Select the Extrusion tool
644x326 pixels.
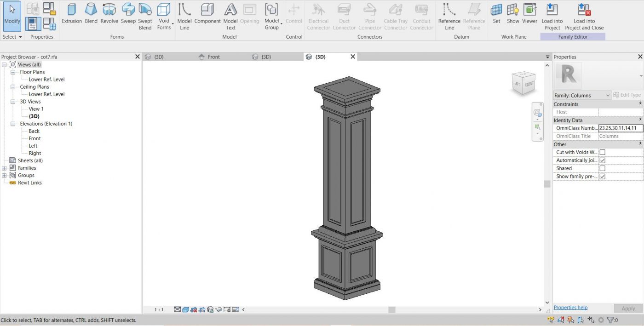tap(72, 13)
